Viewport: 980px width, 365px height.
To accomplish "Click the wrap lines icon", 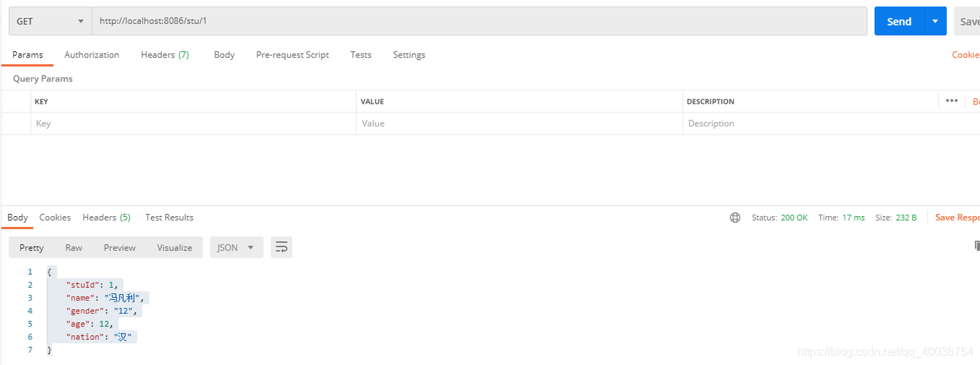I will tap(281, 247).
